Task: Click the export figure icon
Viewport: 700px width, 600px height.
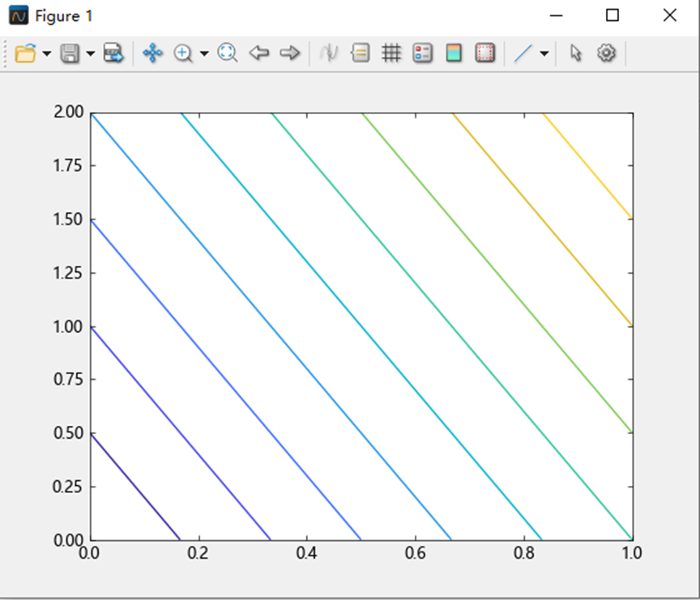Action: 113,53
